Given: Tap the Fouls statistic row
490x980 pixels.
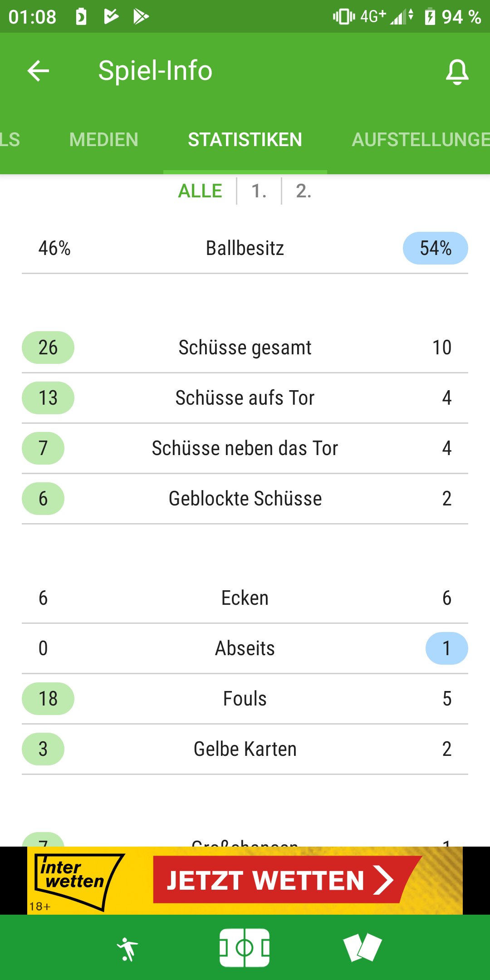Looking at the screenshot, I should tap(245, 699).
